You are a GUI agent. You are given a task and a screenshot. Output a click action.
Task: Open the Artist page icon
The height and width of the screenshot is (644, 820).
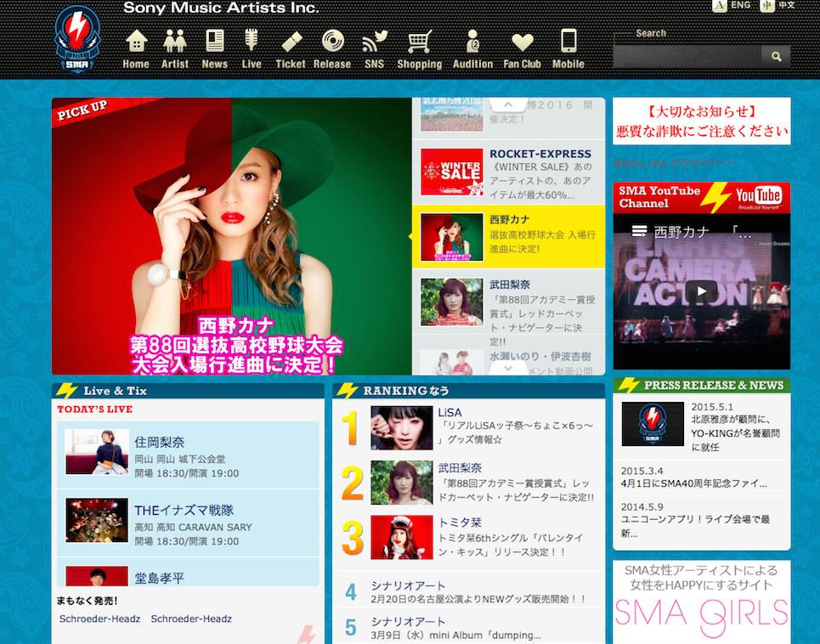click(x=175, y=42)
